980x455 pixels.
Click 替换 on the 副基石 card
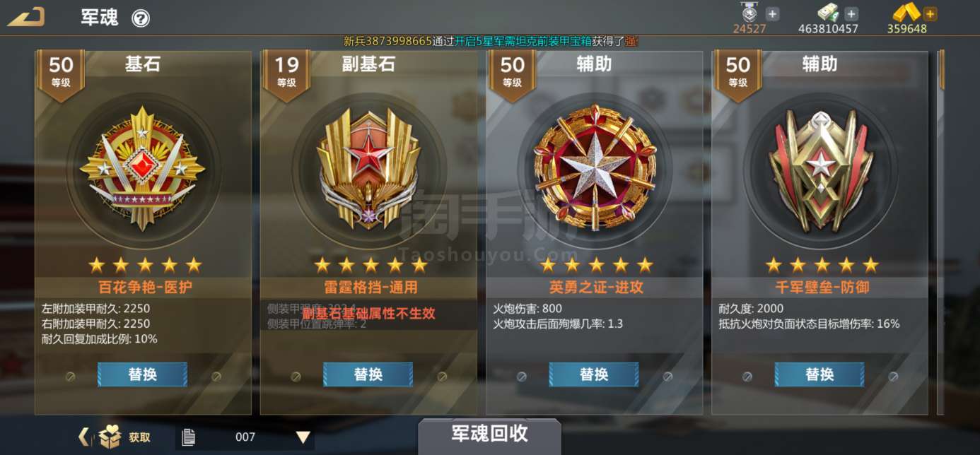point(368,374)
